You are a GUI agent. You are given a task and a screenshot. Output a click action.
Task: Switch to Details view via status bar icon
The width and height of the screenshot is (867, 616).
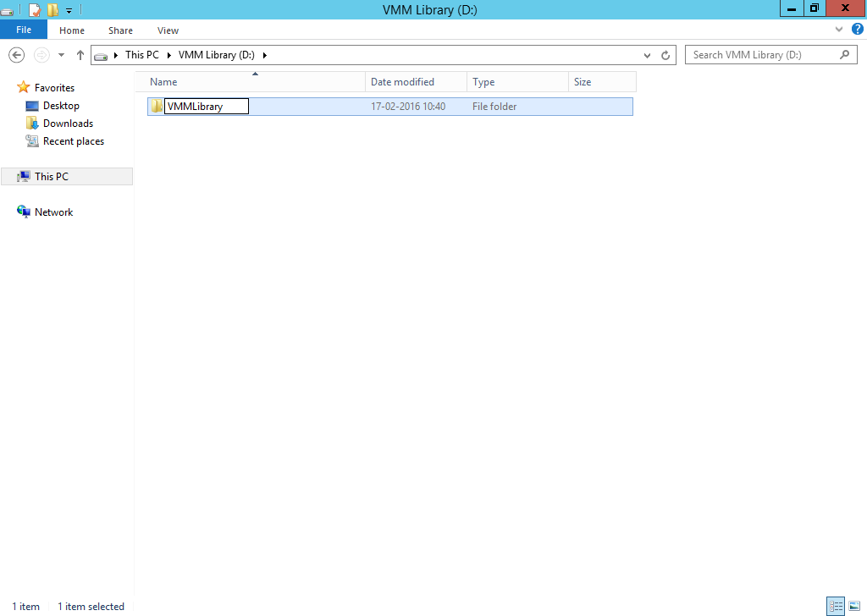(836, 606)
